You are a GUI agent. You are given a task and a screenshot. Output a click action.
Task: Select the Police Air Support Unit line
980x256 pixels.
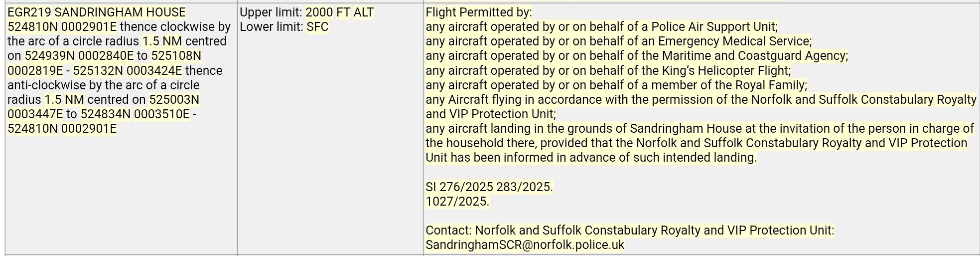(601, 27)
